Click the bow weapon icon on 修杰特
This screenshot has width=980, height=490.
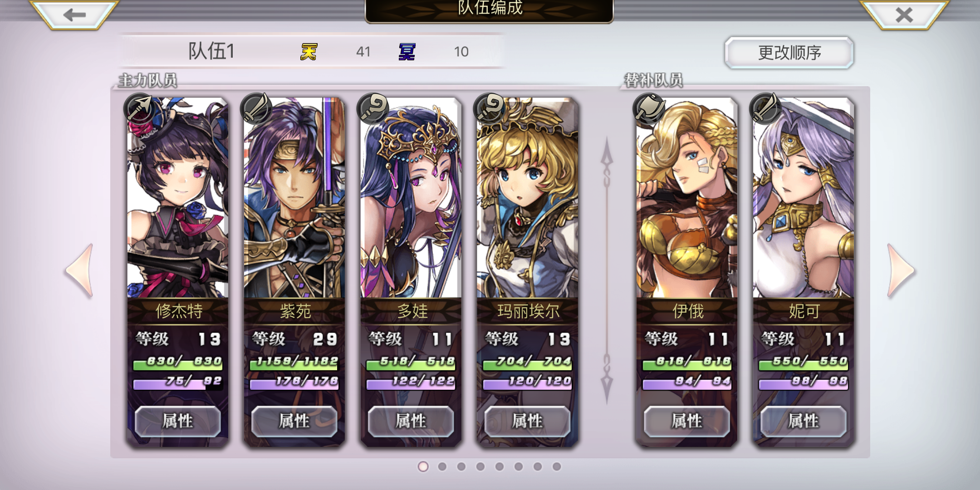(140, 108)
